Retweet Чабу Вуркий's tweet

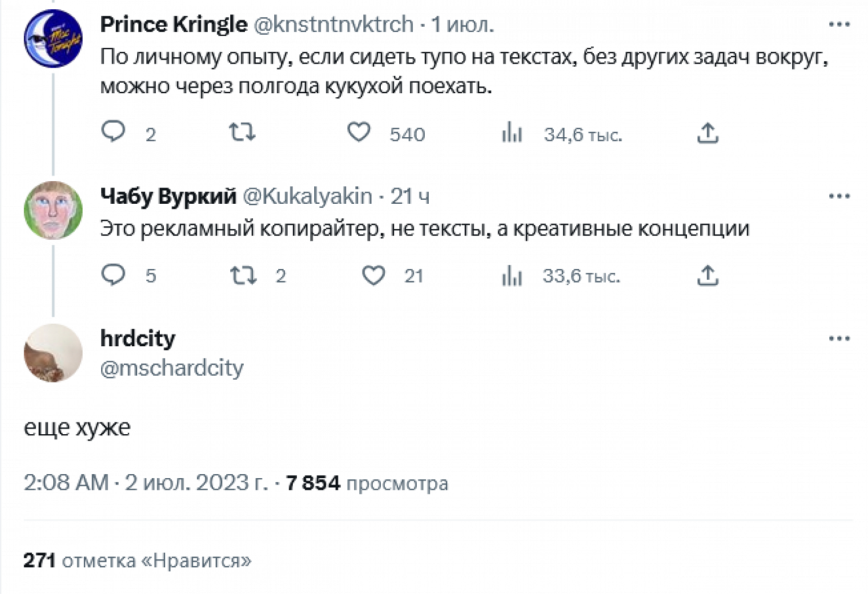[243, 275]
